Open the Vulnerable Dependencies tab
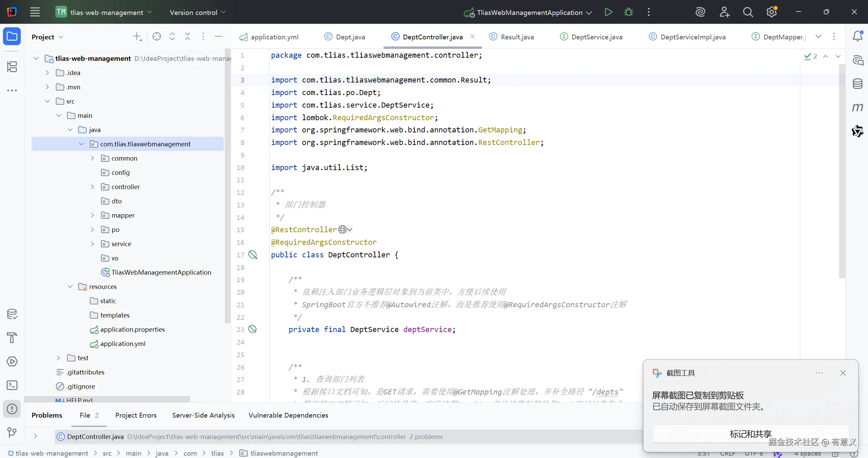Viewport: 868px width, 458px height. (x=288, y=415)
